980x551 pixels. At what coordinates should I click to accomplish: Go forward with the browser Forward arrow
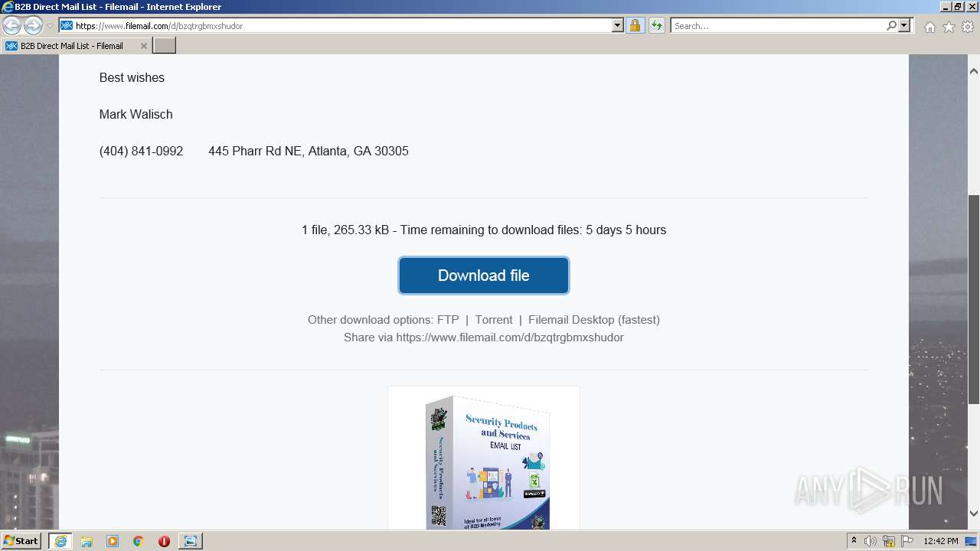click(33, 26)
